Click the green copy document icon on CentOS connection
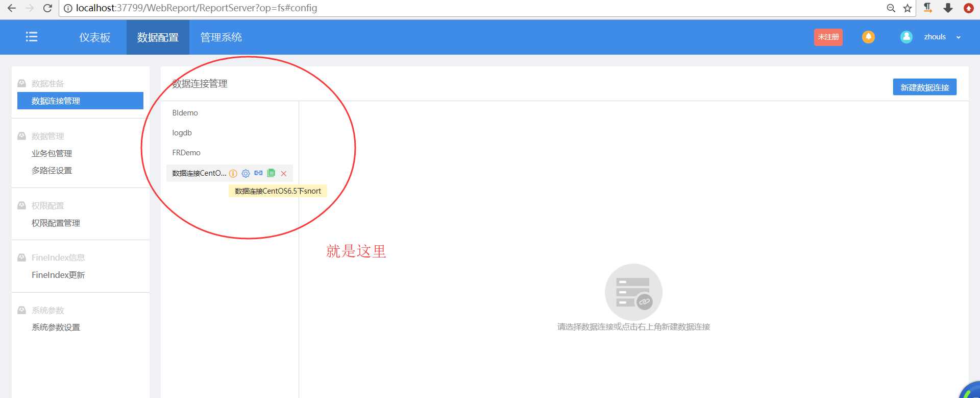This screenshot has height=398, width=980. [271, 173]
